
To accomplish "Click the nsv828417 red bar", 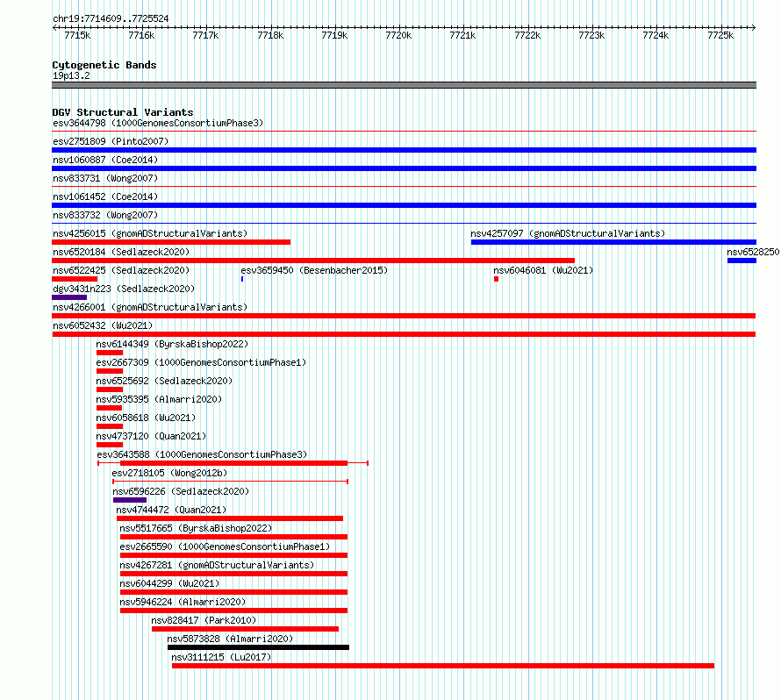I will click(x=245, y=629).
